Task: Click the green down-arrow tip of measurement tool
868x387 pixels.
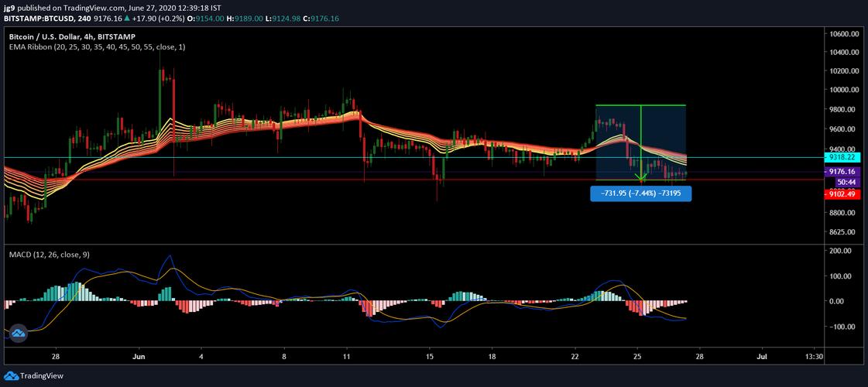Action: 641,179
